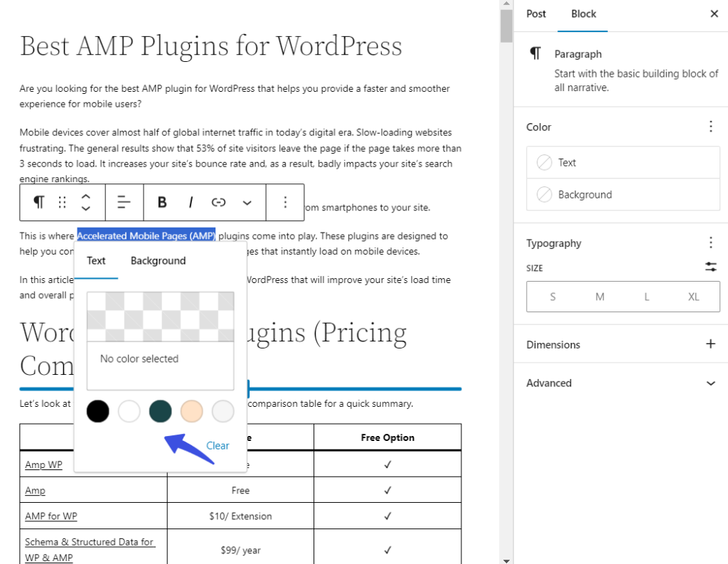
Task: Choose the black color swatch
Action: [x=98, y=411]
